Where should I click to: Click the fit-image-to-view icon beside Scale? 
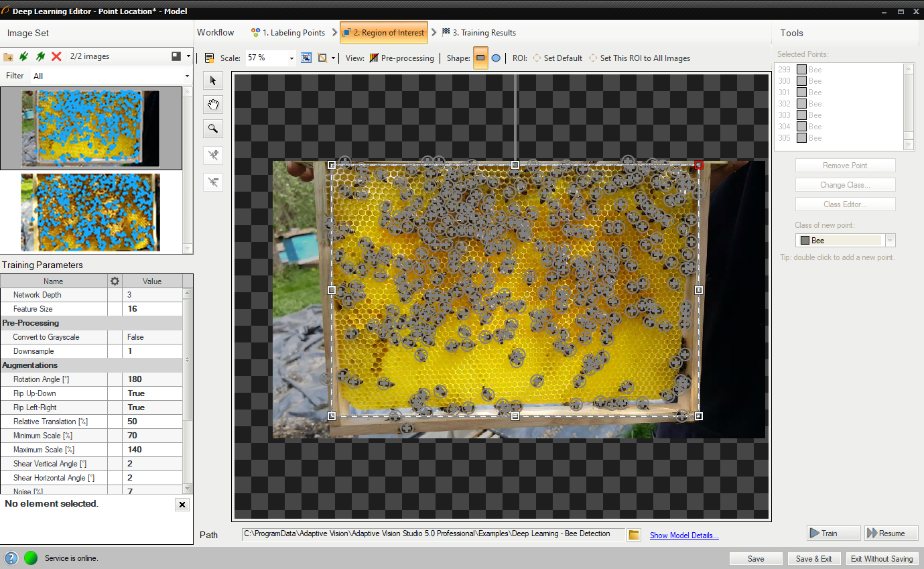pyautogui.click(x=306, y=58)
